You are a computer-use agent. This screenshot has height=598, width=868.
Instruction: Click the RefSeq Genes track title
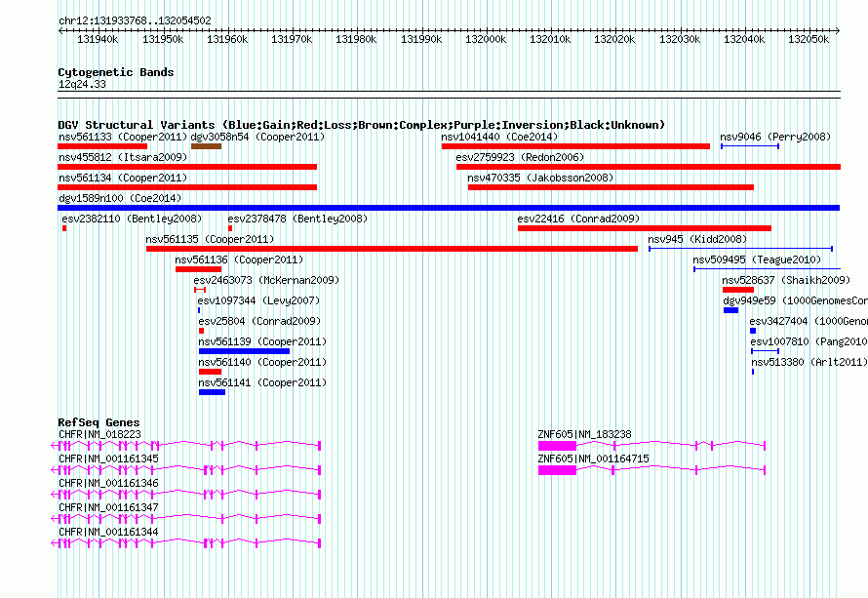[99, 422]
